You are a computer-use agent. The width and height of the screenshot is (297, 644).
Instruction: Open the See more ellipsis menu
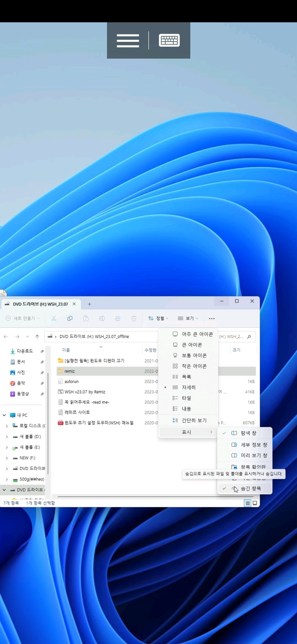point(212,318)
